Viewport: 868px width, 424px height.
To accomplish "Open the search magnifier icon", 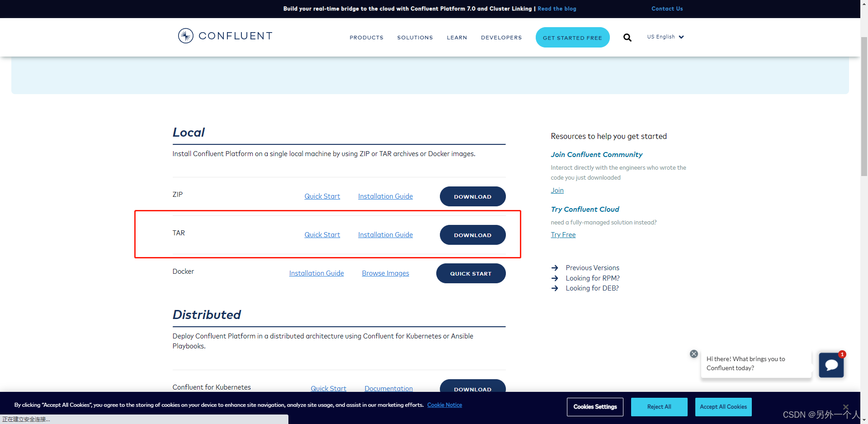I will pyautogui.click(x=627, y=37).
